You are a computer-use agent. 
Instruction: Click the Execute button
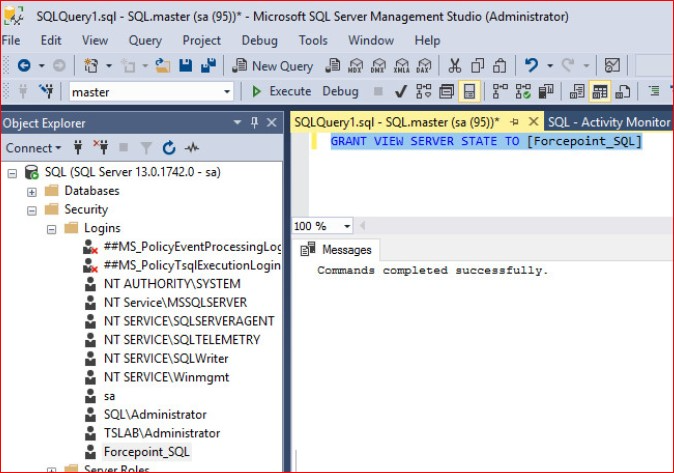[x=281, y=91]
